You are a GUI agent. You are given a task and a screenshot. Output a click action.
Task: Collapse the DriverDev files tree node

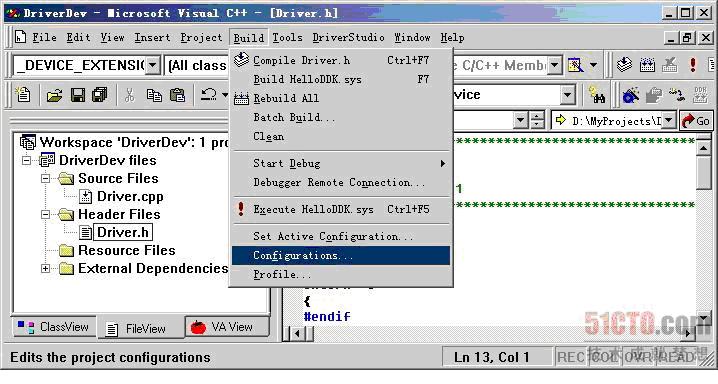point(27,160)
